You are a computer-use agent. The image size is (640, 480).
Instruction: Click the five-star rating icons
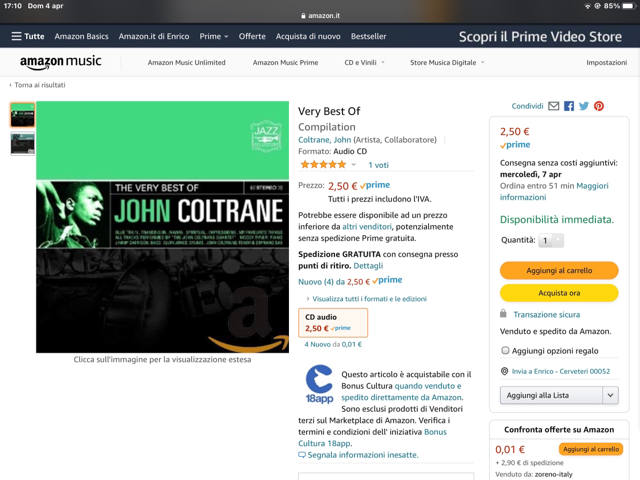tap(323, 164)
